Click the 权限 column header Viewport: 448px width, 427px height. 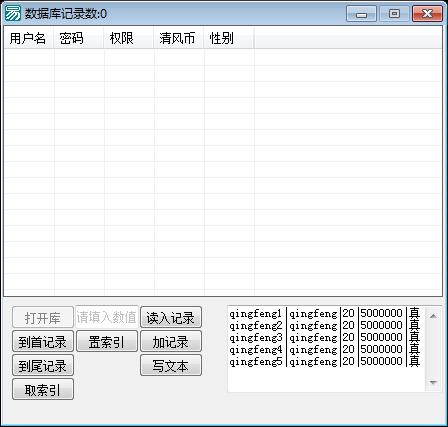tap(129, 38)
